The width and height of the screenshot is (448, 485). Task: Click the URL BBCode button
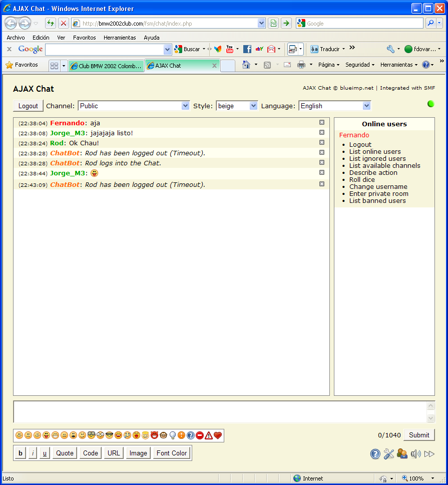click(114, 453)
